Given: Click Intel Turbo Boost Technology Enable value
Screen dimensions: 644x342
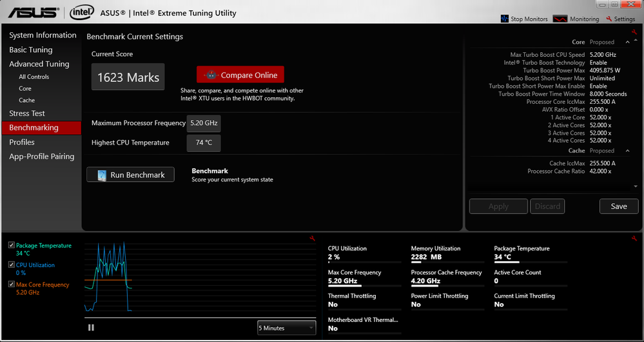Looking at the screenshot, I should click(598, 63).
